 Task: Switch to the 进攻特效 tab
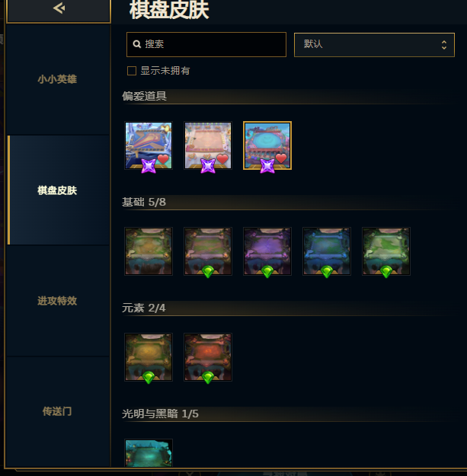pyautogui.click(x=57, y=301)
